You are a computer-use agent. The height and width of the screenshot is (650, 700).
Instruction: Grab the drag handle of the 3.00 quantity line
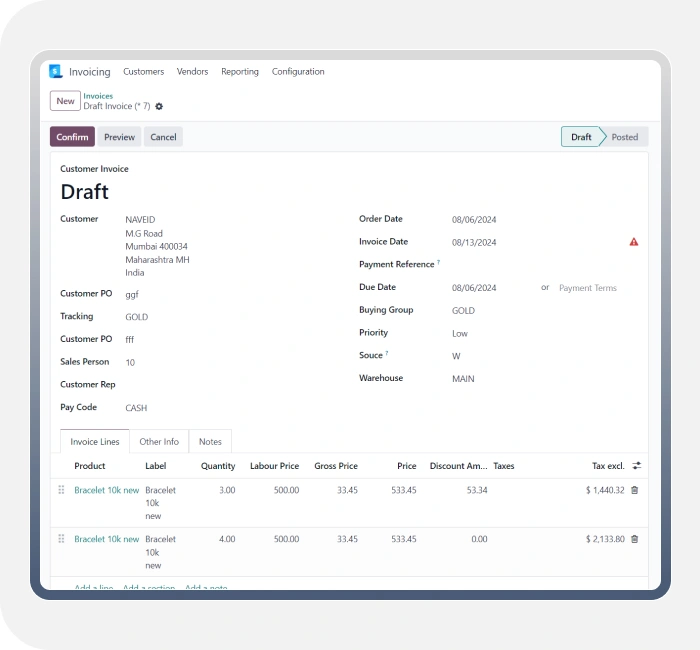coord(62,490)
